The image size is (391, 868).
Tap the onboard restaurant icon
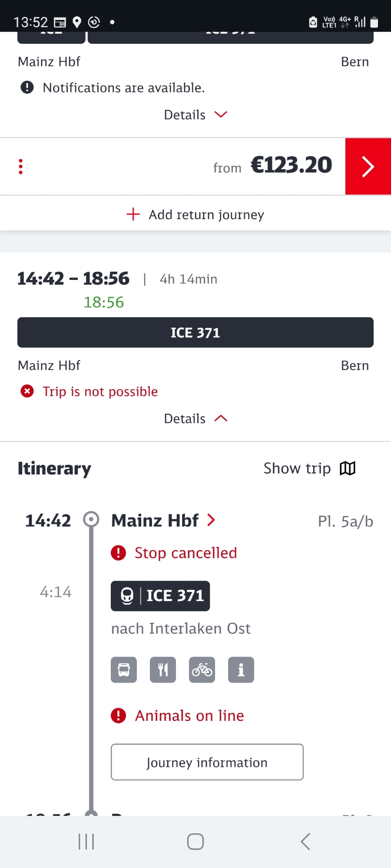[163, 670]
